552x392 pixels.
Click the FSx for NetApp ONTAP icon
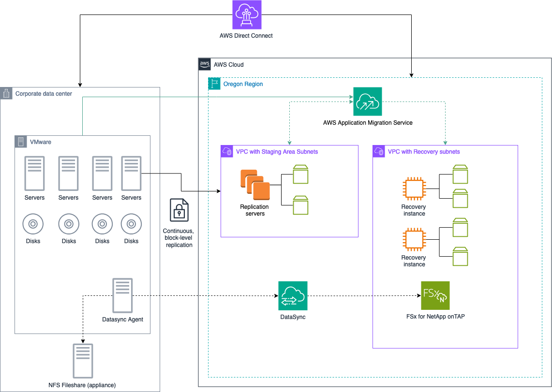tap(435, 296)
